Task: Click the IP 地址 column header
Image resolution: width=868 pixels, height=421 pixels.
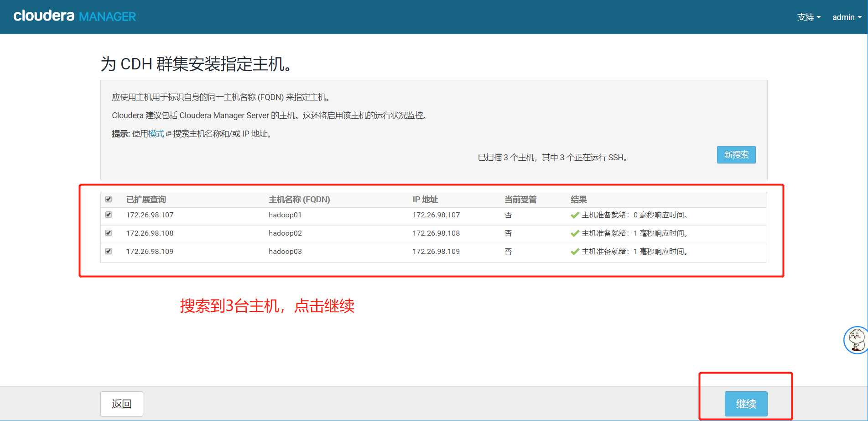Action: (425, 200)
